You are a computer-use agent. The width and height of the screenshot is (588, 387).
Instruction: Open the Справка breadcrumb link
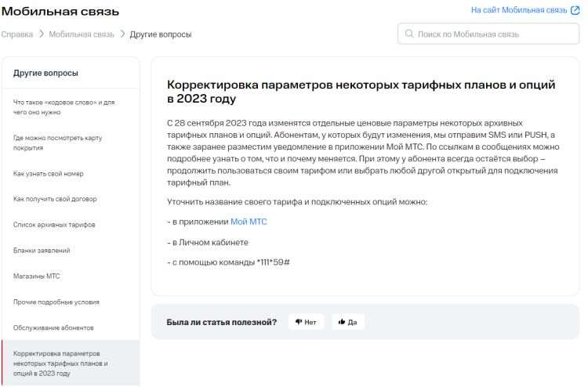point(17,34)
